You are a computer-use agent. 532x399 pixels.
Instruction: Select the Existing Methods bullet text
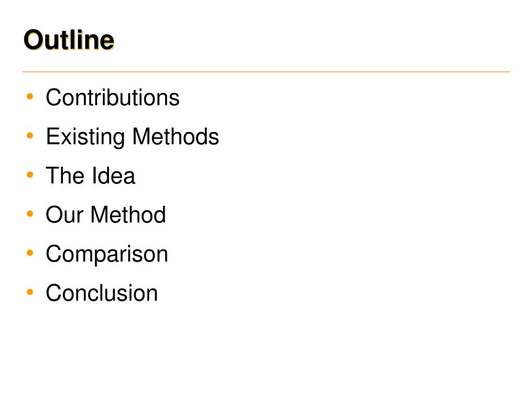point(132,137)
